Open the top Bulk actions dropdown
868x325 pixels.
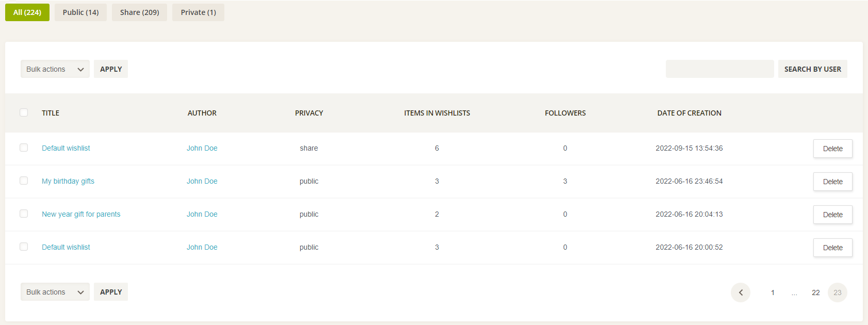55,69
